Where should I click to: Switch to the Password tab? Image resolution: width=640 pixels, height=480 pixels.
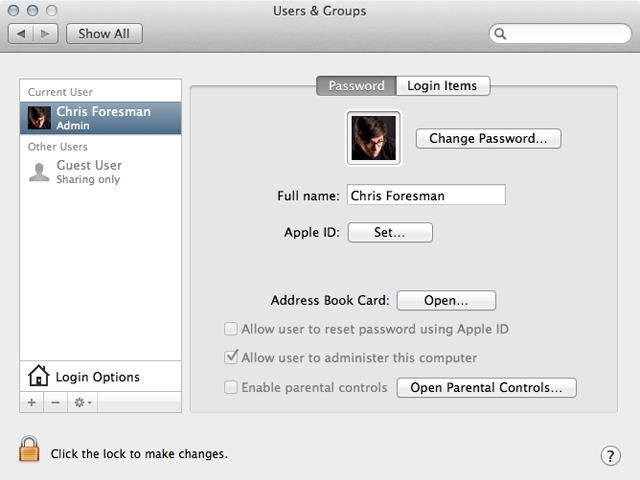click(x=356, y=86)
